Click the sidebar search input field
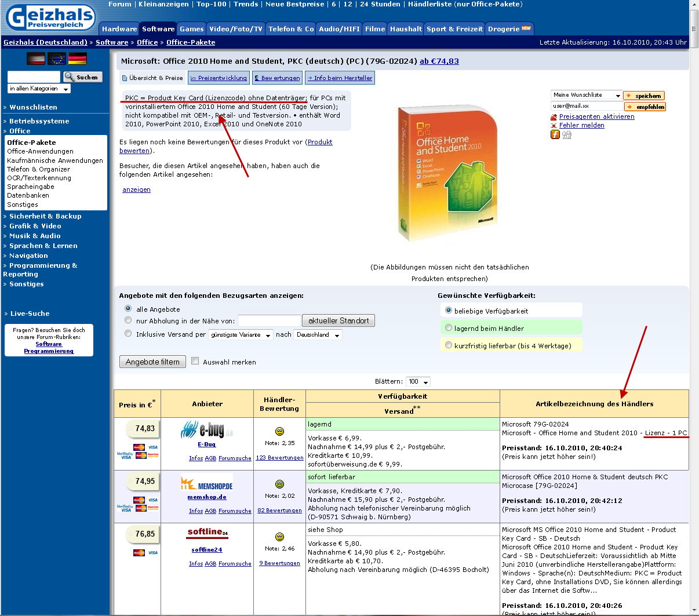The width and height of the screenshot is (699, 616). click(34, 76)
